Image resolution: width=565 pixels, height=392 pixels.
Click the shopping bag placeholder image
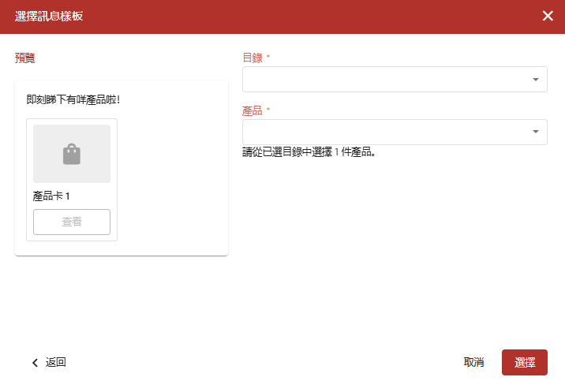(72, 154)
